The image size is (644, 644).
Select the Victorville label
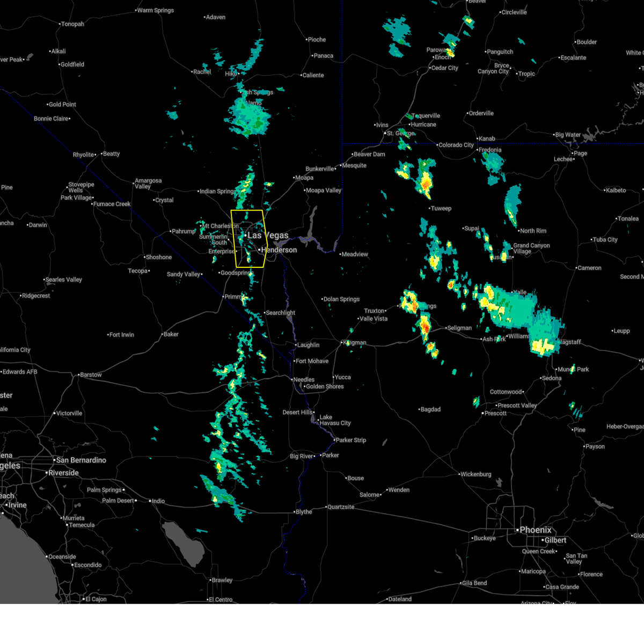[x=69, y=414]
